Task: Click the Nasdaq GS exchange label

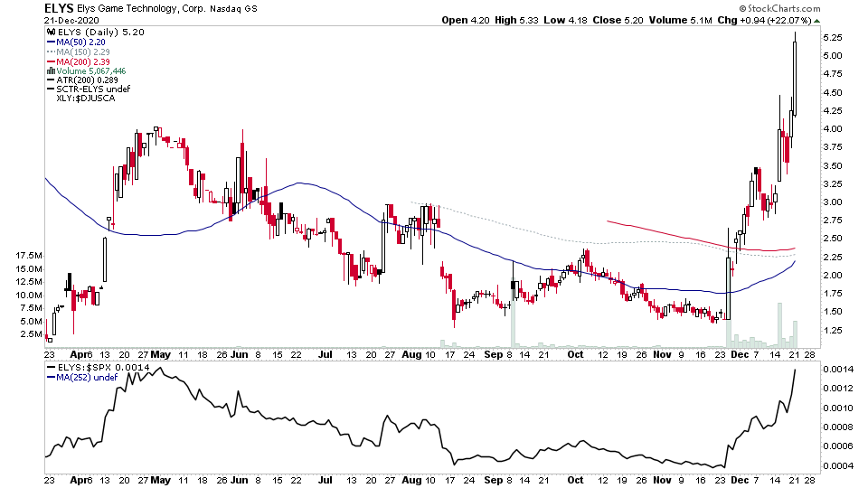Action: click(233, 9)
